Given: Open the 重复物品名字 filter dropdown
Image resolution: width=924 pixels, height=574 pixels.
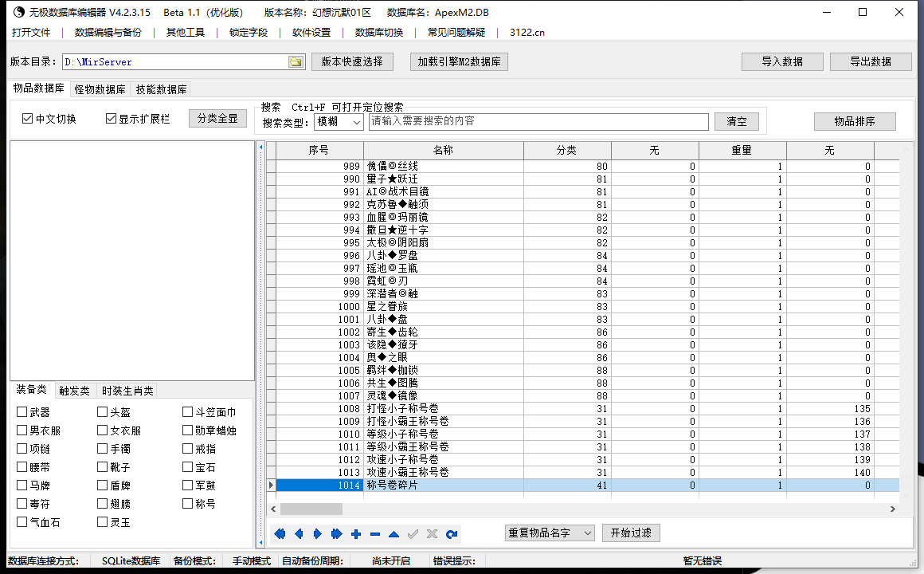Looking at the screenshot, I should click(550, 533).
